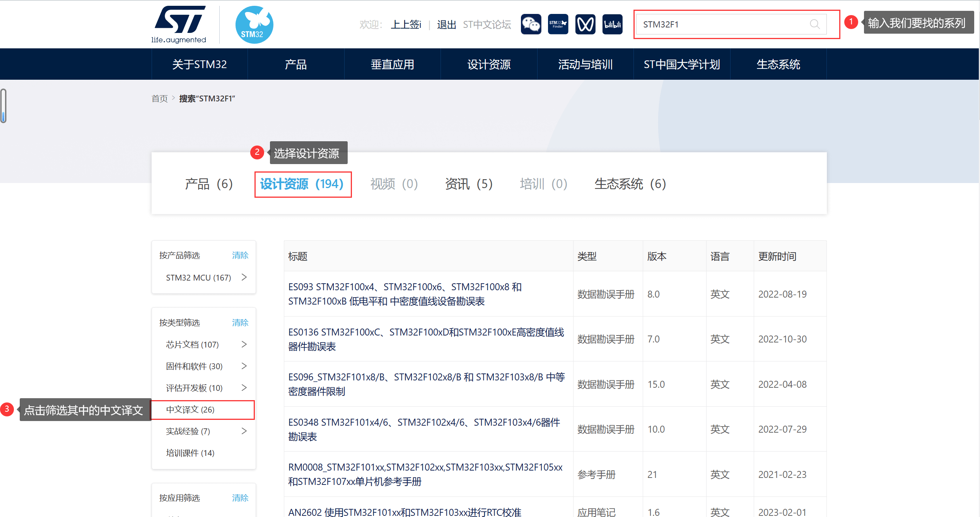Switch to the 产品 (6) tab

pos(208,184)
